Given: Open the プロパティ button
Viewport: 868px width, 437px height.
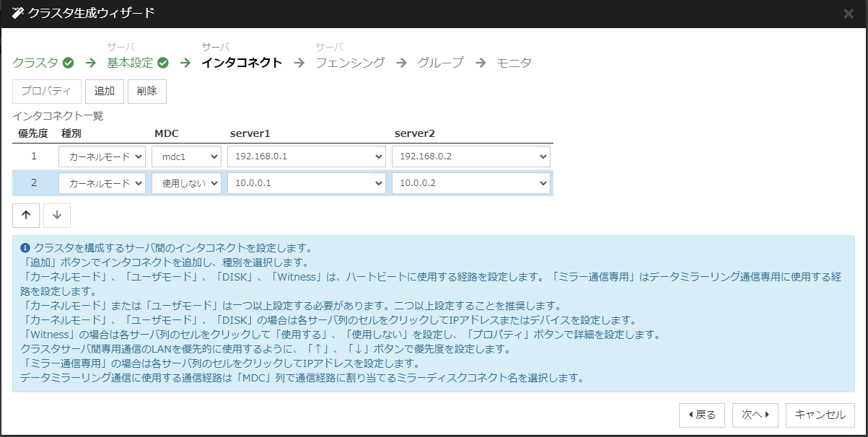Looking at the screenshot, I should click(x=48, y=91).
